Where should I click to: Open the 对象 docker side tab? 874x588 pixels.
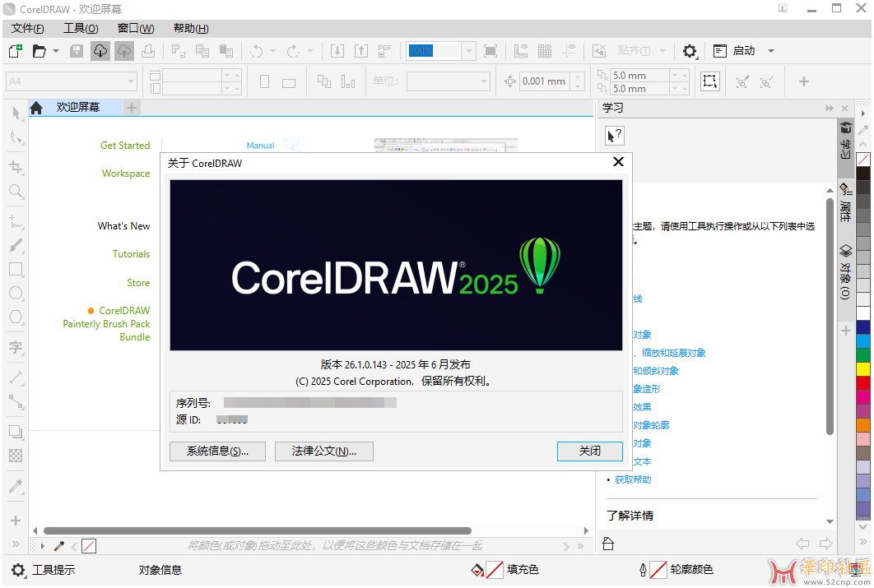pos(845,271)
